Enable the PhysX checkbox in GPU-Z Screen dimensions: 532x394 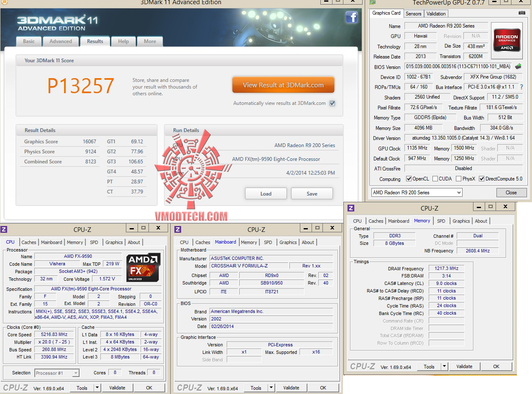pyautogui.click(x=459, y=179)
